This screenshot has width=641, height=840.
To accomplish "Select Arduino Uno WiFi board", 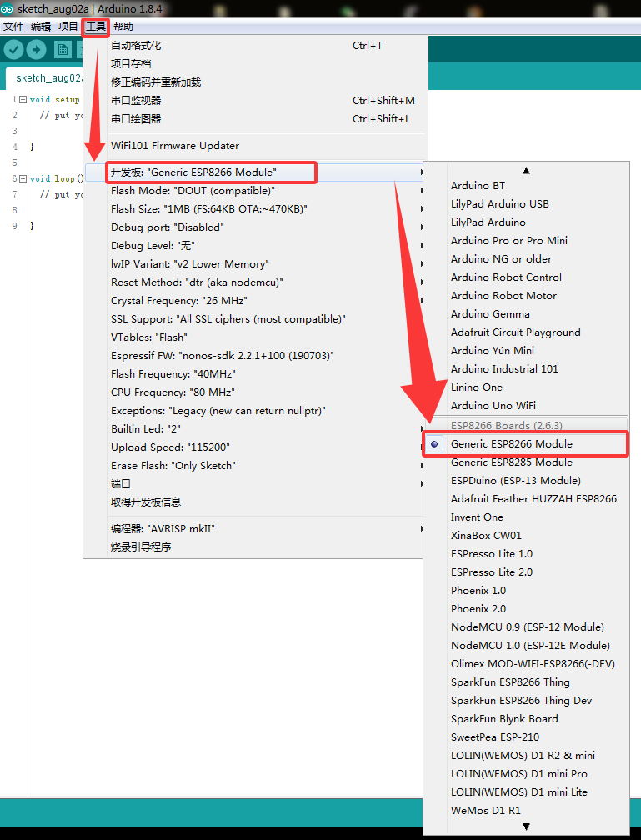I will [526, 406].
